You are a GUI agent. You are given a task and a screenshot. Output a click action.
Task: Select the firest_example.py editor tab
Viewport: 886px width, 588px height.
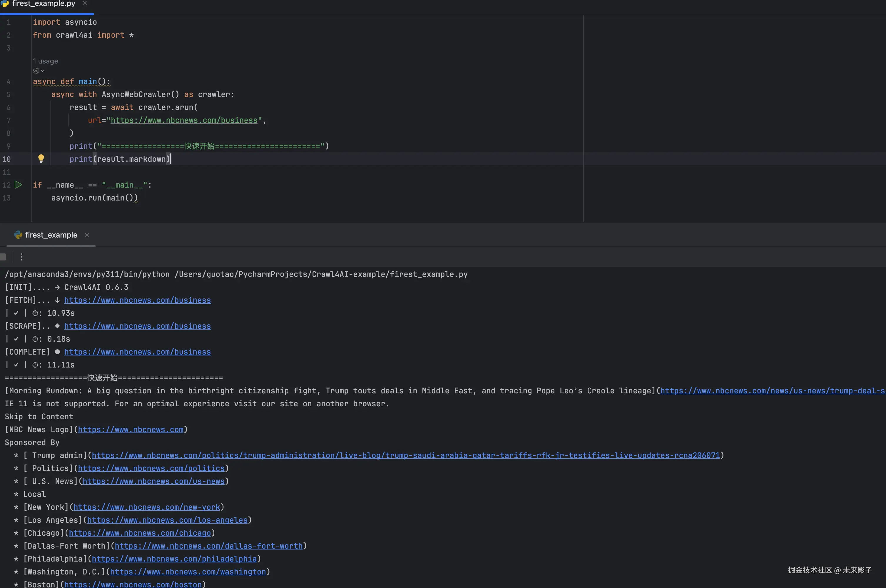coord(43,4)
